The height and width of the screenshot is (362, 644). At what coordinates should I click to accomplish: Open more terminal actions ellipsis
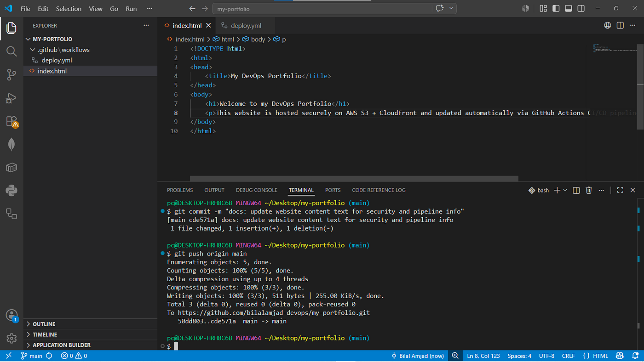tap(602, 190)
